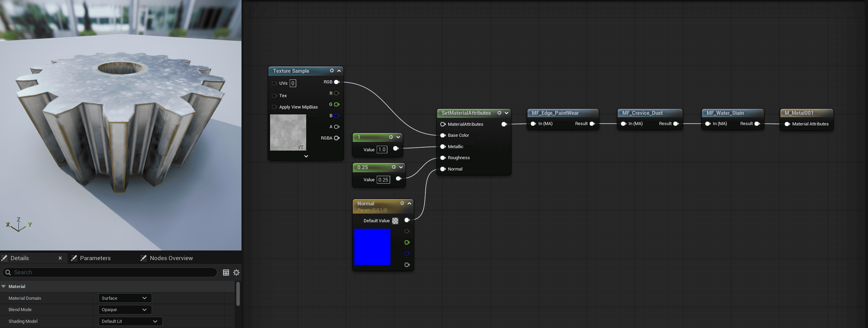This screenshot has height=328, width=868.
Task: Click the Normal parameter node preview icon
Action: [402, 203]
